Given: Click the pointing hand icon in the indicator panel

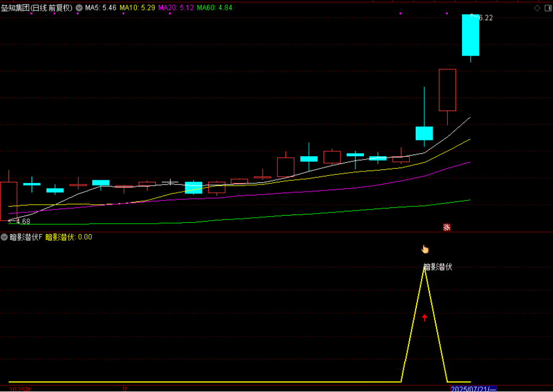Looking at the screenshot, I should click(x=425, y=249).
